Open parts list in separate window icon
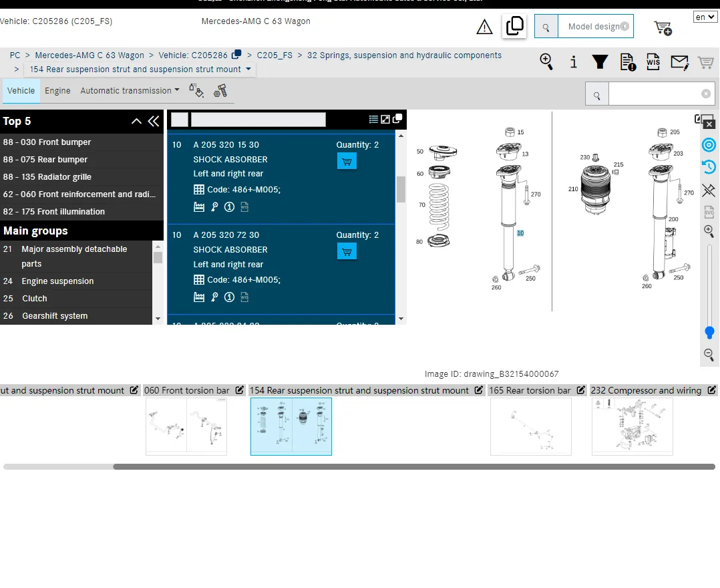This screenshot has height=588, width=720. (x=397, y=118)
